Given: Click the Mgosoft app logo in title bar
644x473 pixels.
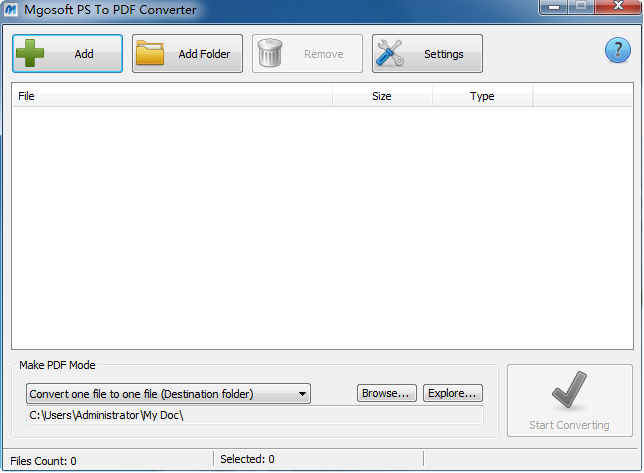Looking at the screenshot, I should [10, 9].
